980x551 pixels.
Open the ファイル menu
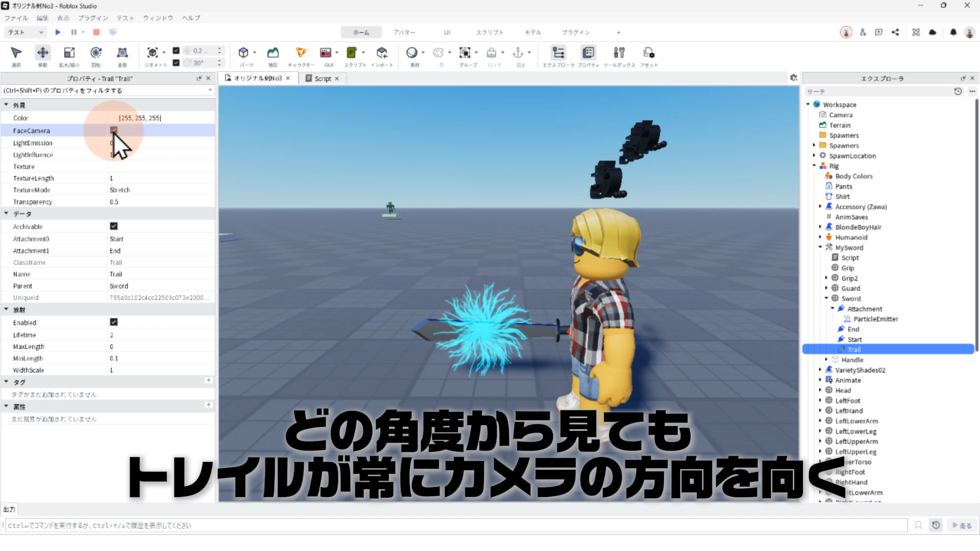(x=16, y=18)
